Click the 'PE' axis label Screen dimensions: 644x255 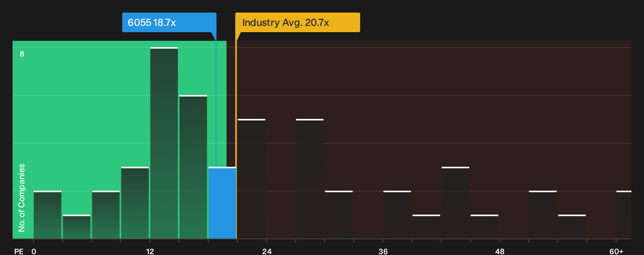(18, 251)
